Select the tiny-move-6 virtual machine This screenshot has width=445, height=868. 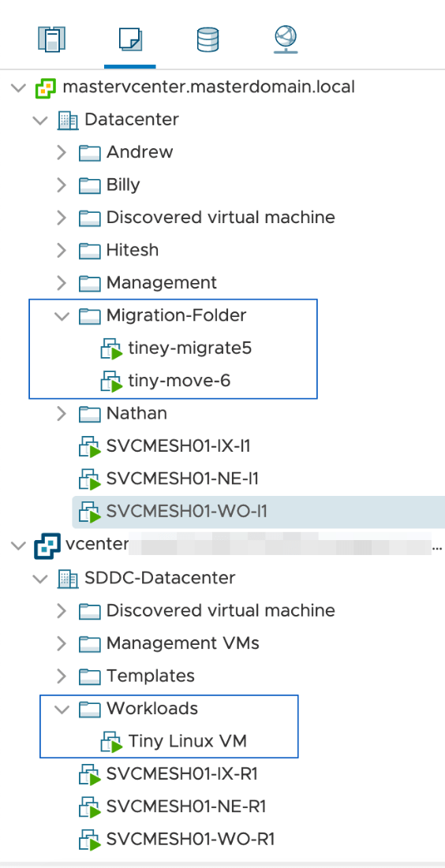click(179, 382)
